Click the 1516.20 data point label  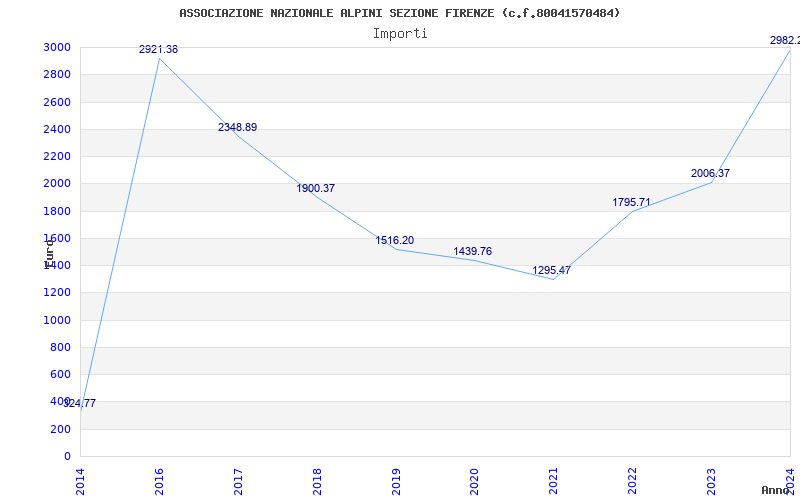(x=394, y=240)
